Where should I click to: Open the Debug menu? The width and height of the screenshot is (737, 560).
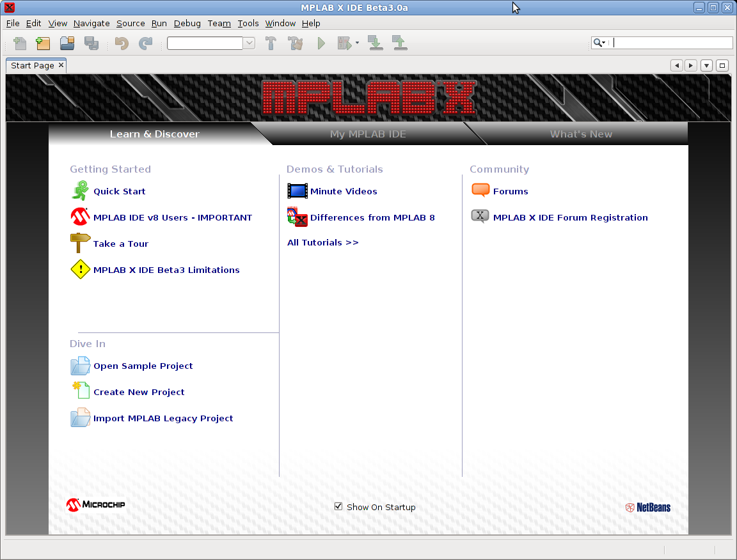click(187, 23)
